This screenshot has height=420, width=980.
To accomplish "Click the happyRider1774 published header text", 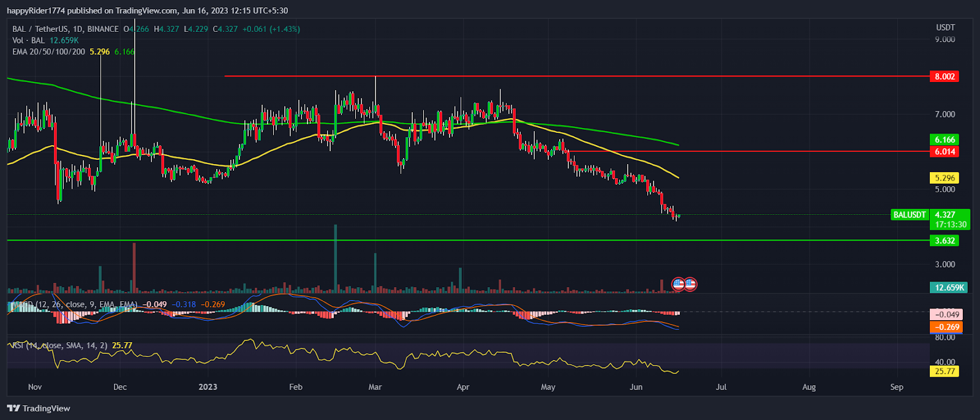I will [147, 10].
